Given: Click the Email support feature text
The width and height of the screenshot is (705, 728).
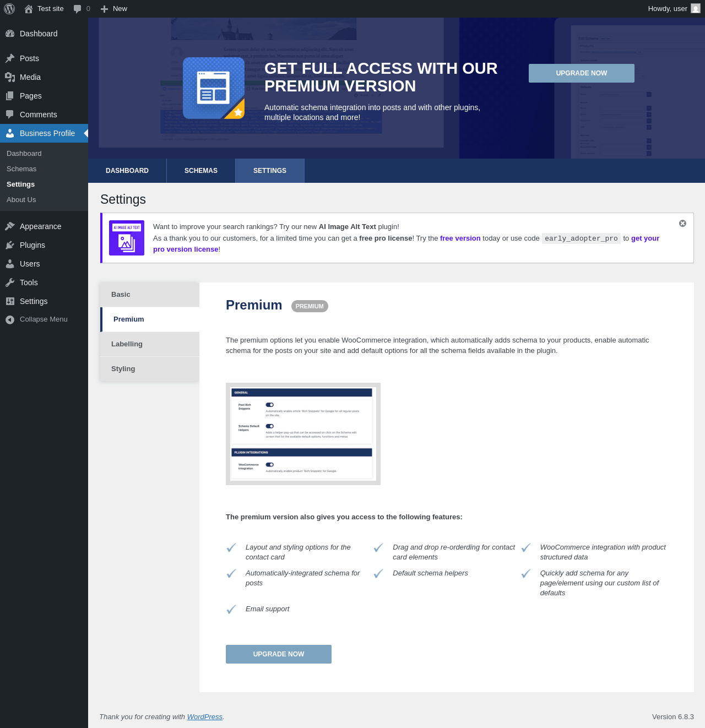Looking at the screenshot, I should (267, 609).
